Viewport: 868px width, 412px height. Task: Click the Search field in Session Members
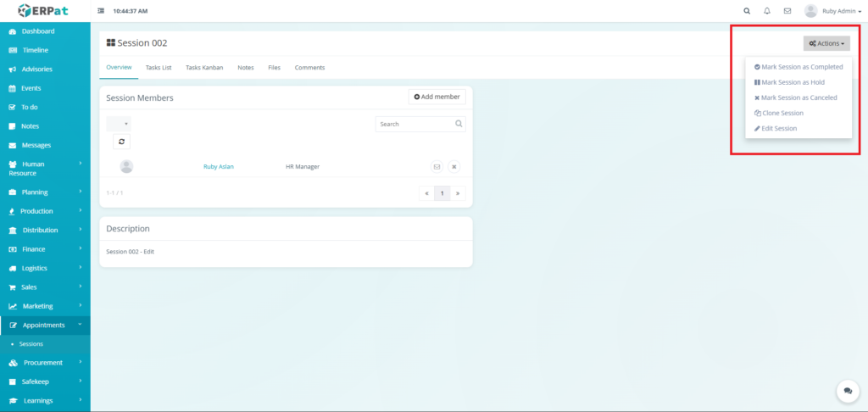415,124
